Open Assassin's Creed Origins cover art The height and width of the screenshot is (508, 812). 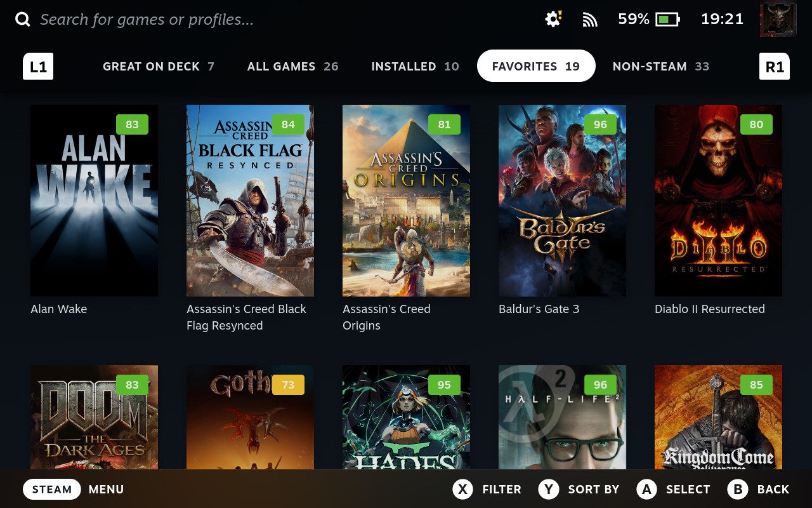coord(406,201)
